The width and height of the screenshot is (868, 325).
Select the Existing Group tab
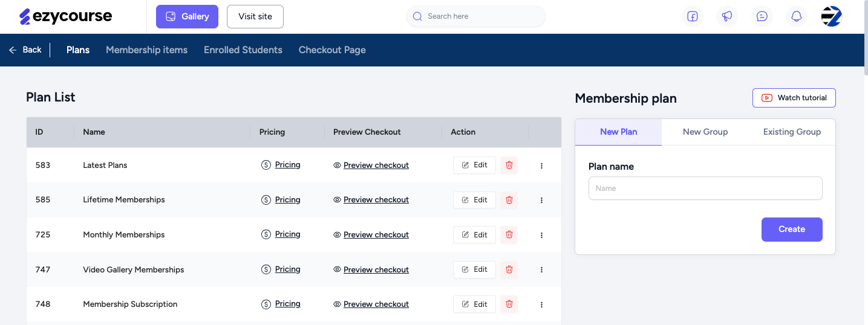[x=792, y=132]
